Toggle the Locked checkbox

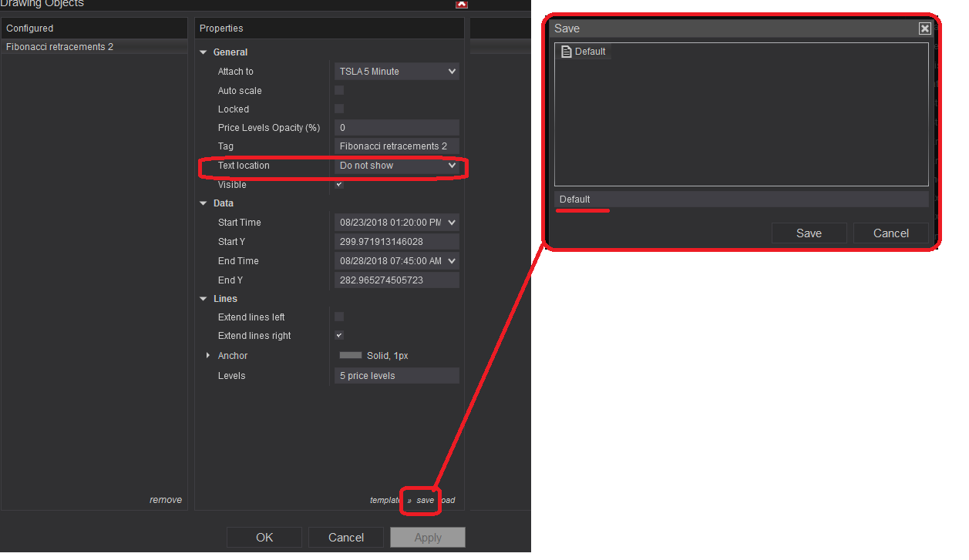point(339,109)
